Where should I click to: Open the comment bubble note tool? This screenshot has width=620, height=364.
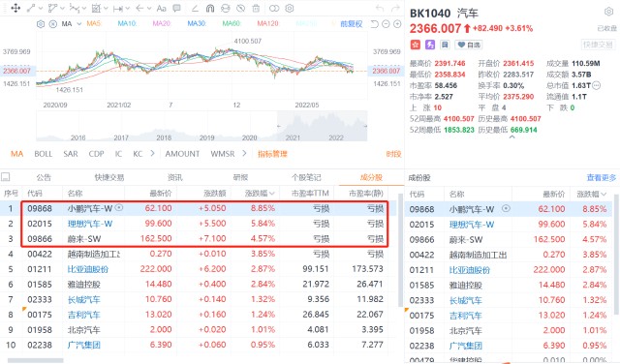point(176,8)
